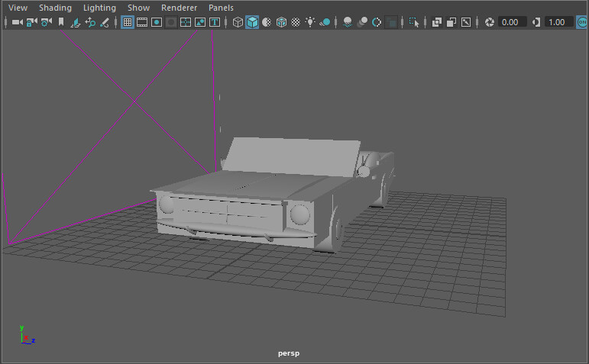Click the Select Camera icon
Screen dimensions: 589x364
click(18, 23)
